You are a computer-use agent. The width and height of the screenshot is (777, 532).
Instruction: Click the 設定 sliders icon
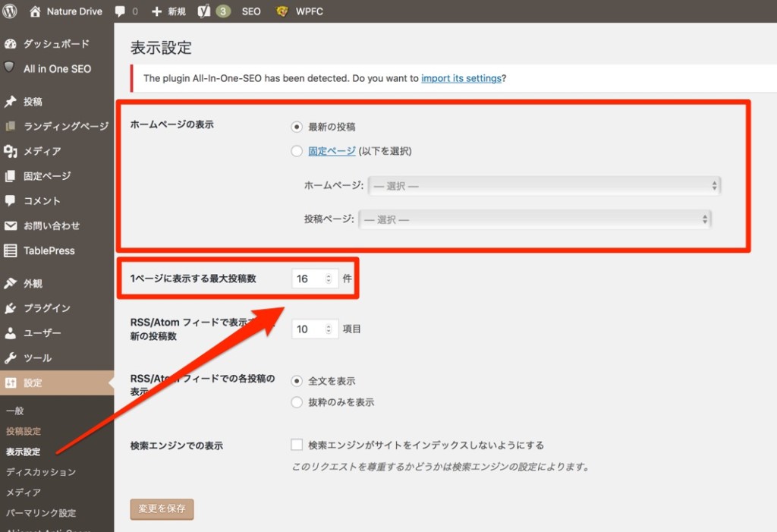[x=11, y=382]
